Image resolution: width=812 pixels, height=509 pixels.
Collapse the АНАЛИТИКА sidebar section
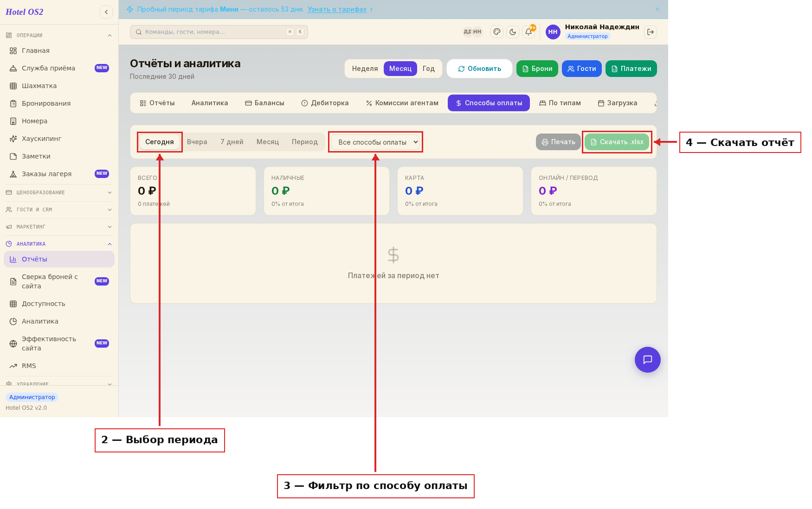59,244
